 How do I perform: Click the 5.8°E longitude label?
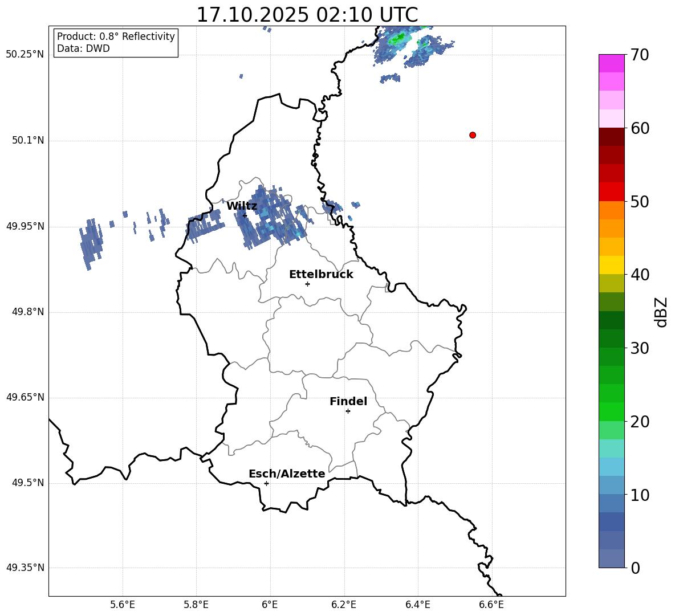(196, 605)
